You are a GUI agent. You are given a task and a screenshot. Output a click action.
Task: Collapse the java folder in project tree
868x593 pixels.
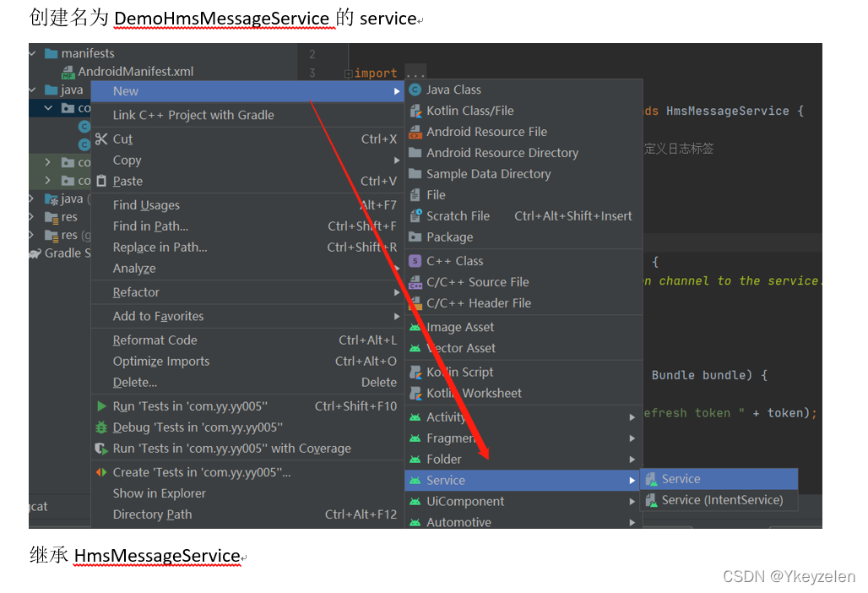click(33, 90)
